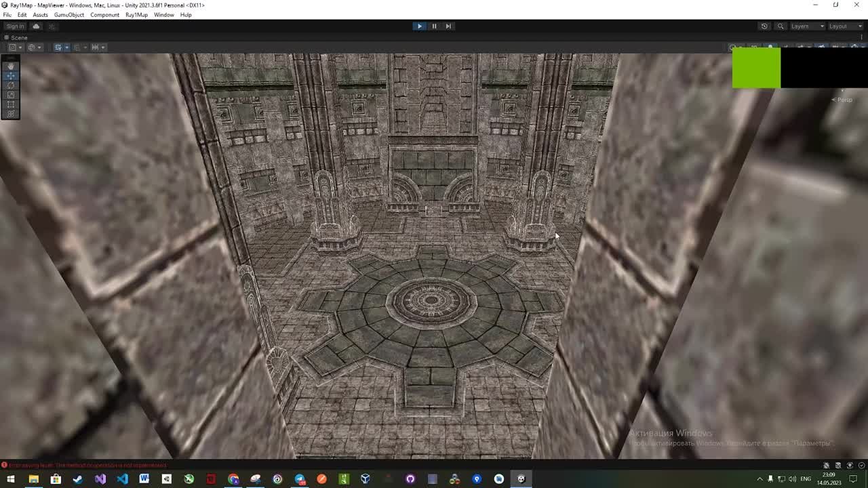Screen dimensions: 868x488
Task: Switch to Unity Editor in taskbar
Action: point(521,479)
